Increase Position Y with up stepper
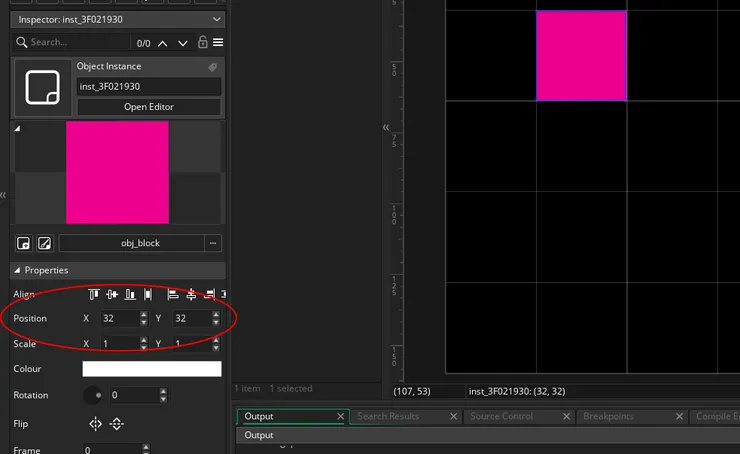Image resolution: width=740 pixels, height=454 pixels. tap(216, 314)
